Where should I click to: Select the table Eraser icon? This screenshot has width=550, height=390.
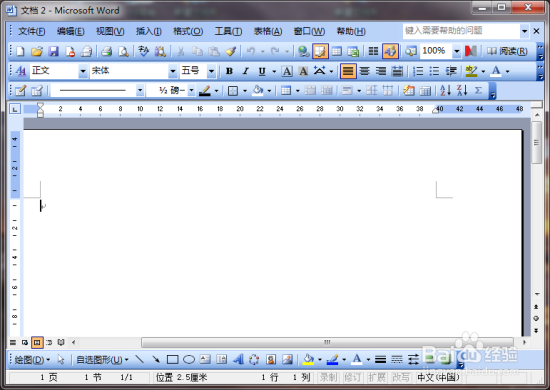coord(36,91)
